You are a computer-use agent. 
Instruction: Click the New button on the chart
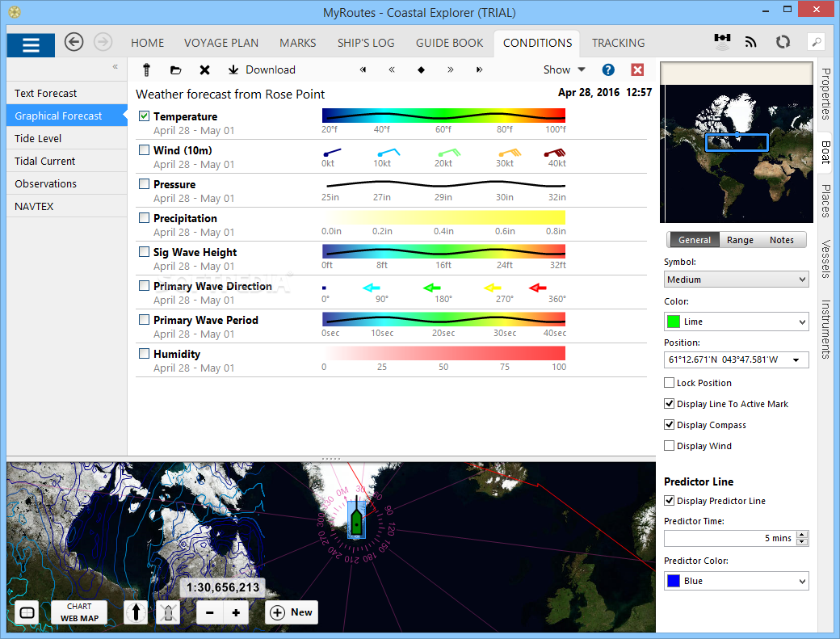292,612
